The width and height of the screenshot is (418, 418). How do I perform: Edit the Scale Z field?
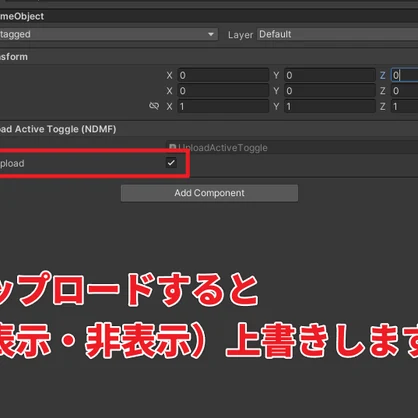(404, 107)
